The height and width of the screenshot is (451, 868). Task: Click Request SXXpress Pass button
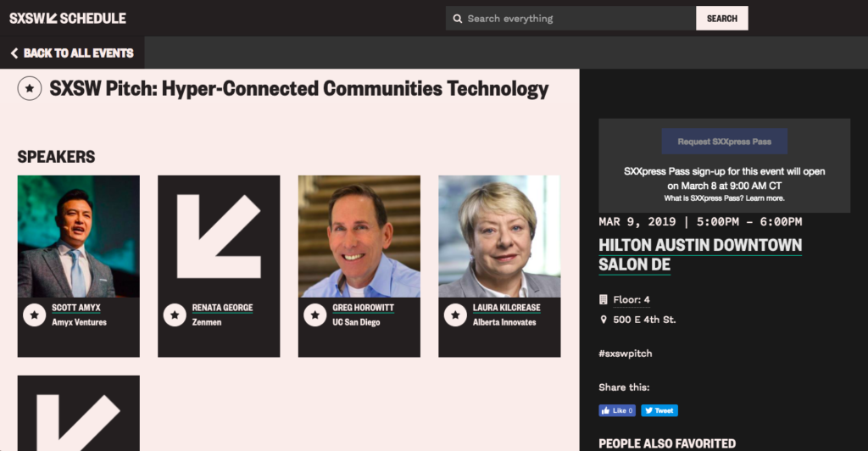point(725,141)
